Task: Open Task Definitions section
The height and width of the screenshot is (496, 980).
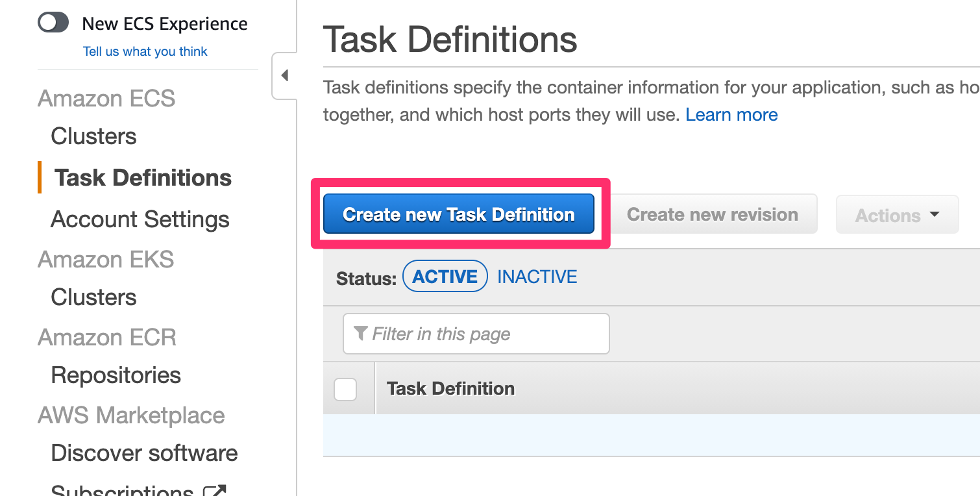Action: click(142, 177)
